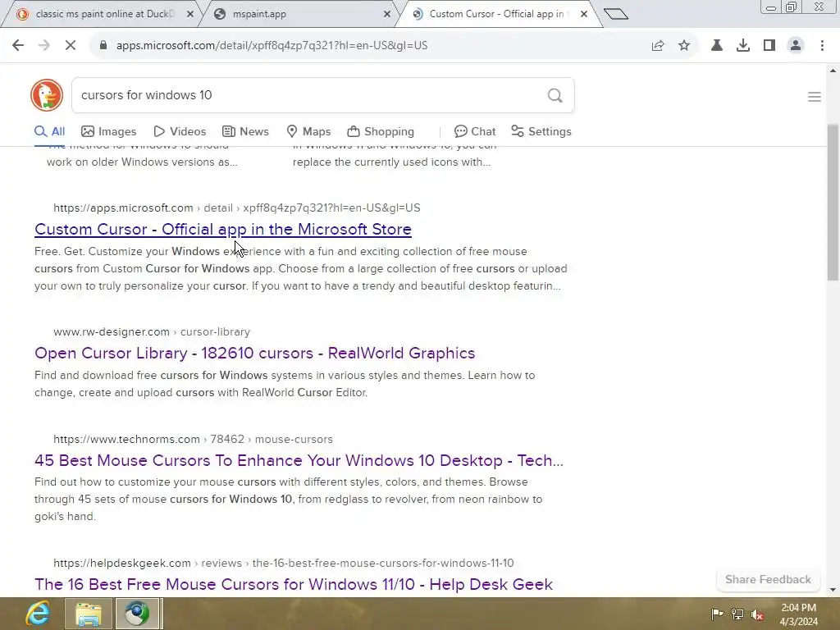The height and width of the screenshot is (630, 840).
Task: Open Custom Cursor Microsoft Store result
Action: [x=223, y=230]
